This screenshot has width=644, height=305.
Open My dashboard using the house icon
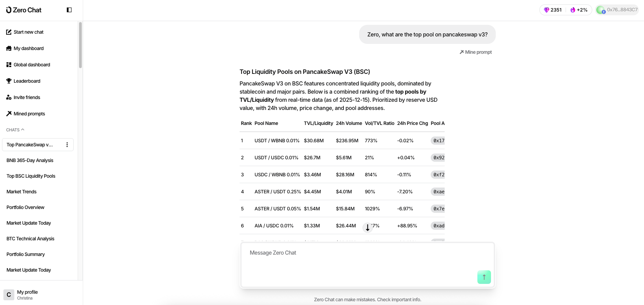tap(9, 48)
